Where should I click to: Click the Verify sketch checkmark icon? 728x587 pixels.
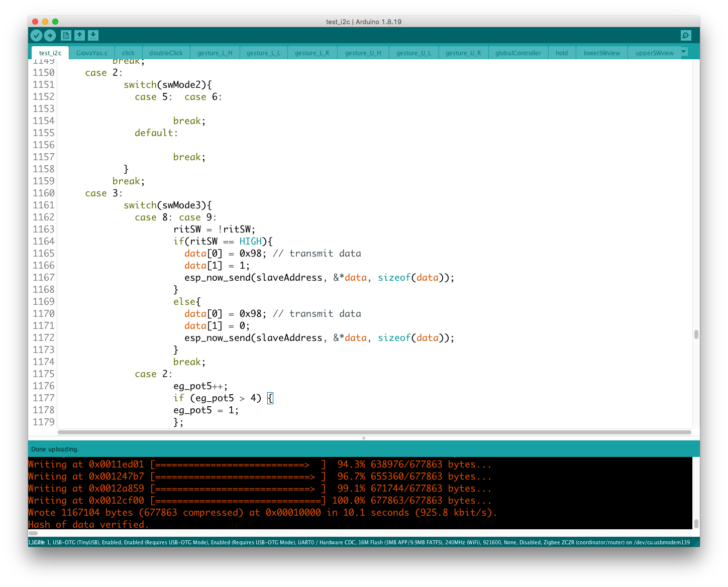click(x=36, y=35)
